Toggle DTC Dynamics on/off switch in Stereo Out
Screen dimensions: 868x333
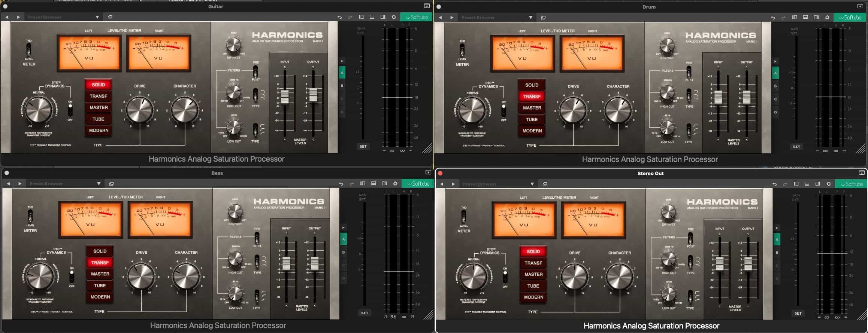pyautogui.click(x=505, y=277)
